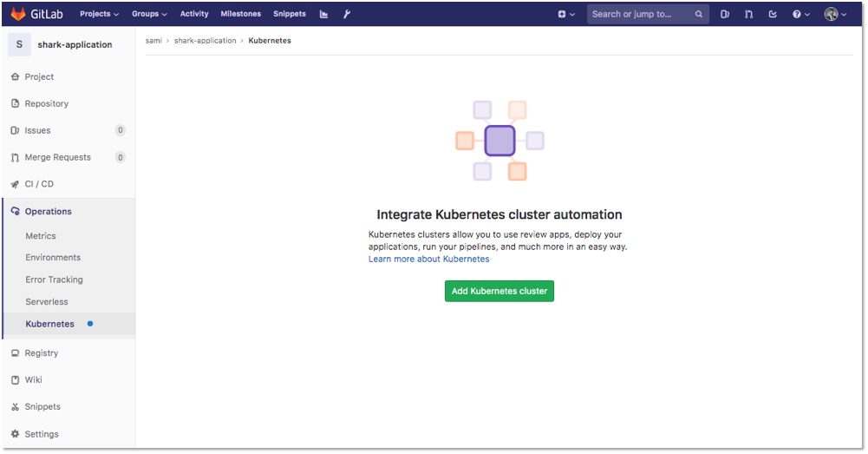
Task: Click sami in the breadcrumb
Action: [153, 41]
